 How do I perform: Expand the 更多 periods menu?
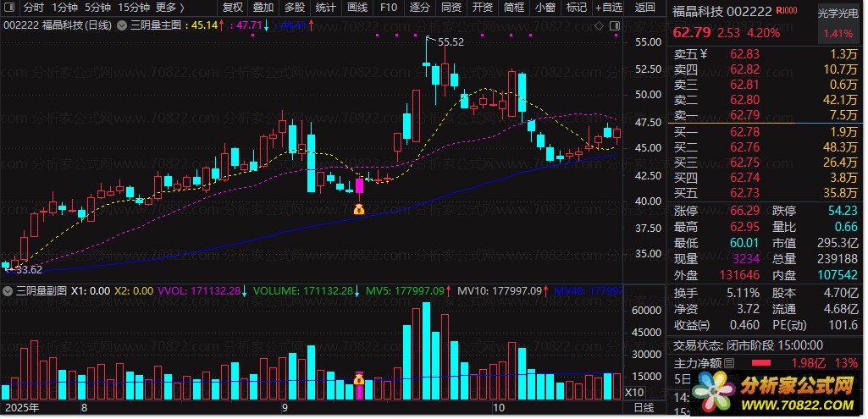170,8
